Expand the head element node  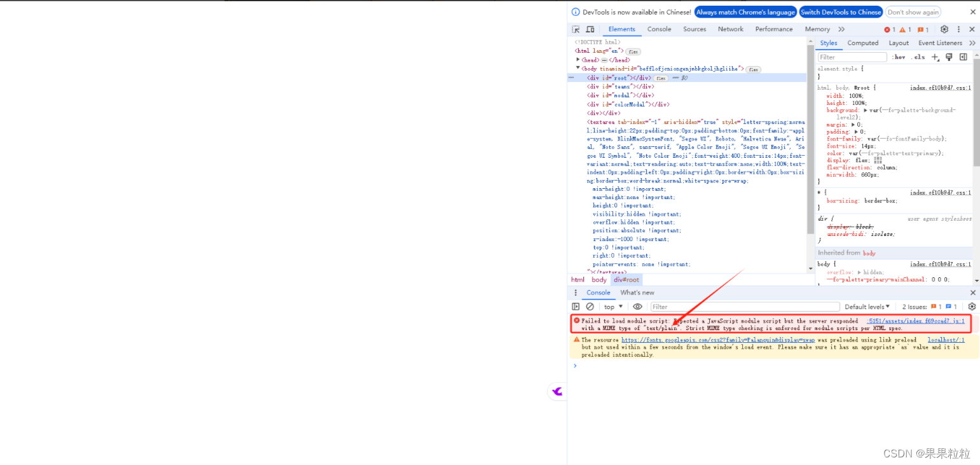578,60
